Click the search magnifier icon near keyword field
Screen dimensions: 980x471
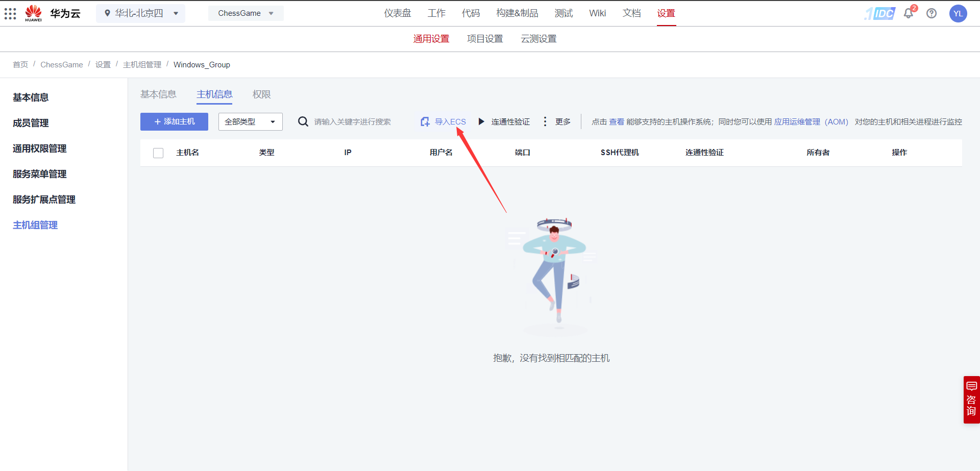point(303,121)
